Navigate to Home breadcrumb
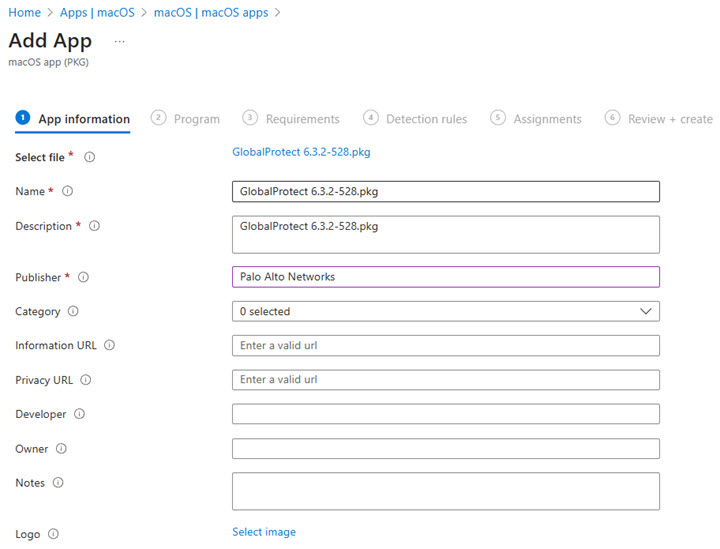This screenshot has width=720, height=549. pos(24,13)
